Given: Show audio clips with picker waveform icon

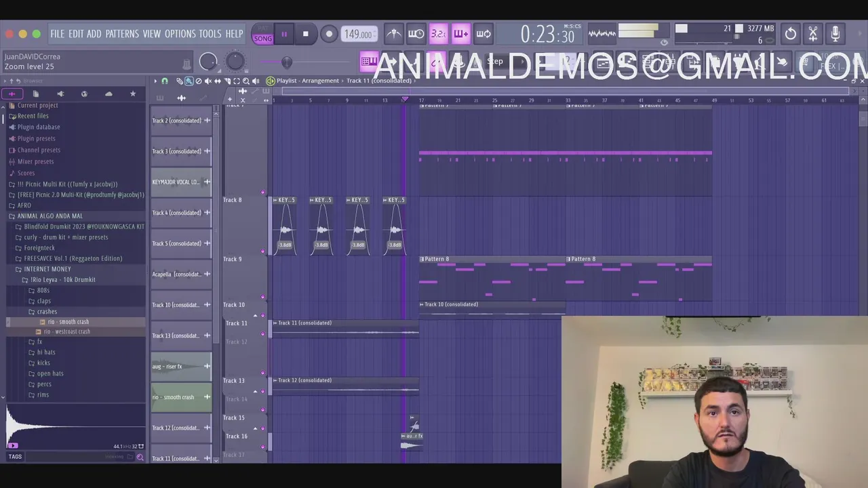Looking at the screenshot, I should [182, 98].
